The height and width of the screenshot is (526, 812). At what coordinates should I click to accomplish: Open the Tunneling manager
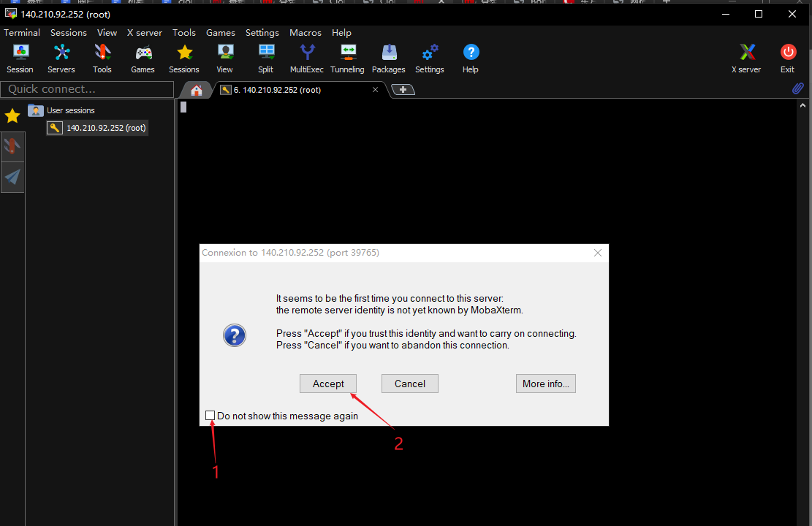[347, 58]
